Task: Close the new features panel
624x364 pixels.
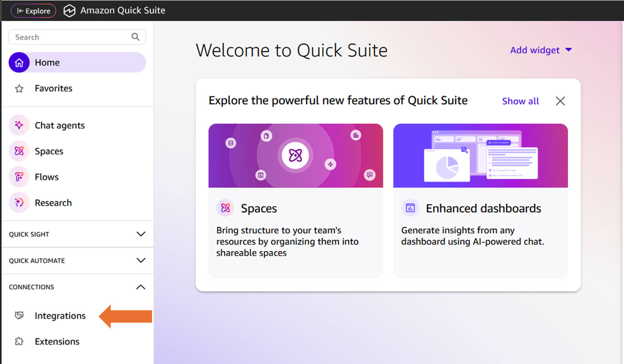Action: coord(560,101)
